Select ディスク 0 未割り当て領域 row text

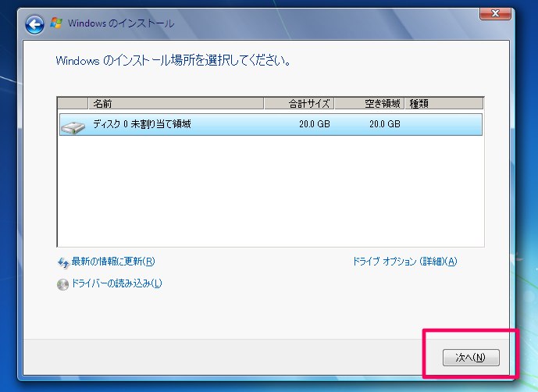(x=142, y=124)
